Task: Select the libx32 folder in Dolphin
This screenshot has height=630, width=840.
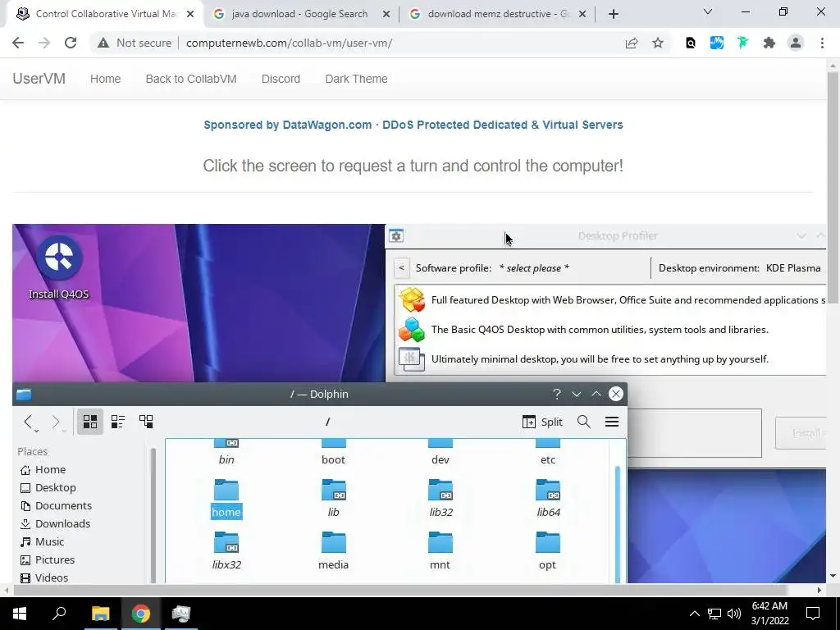Action: 226,551
